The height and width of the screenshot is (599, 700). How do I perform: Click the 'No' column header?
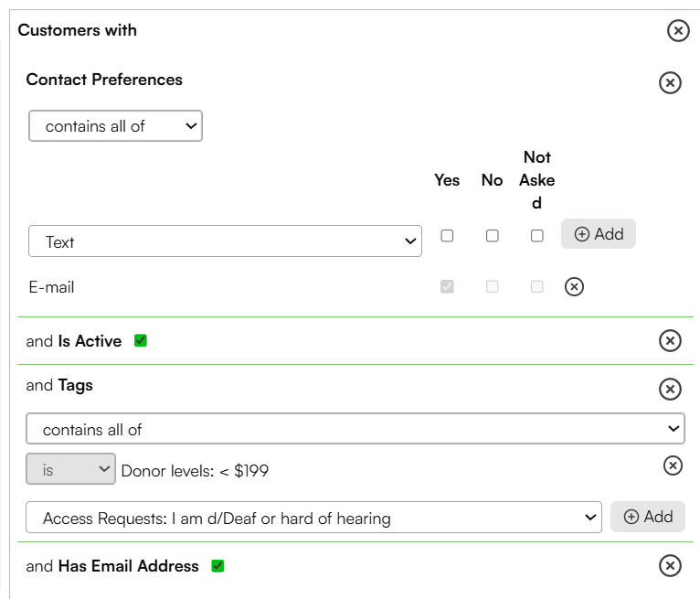click(x=492, y=180)
